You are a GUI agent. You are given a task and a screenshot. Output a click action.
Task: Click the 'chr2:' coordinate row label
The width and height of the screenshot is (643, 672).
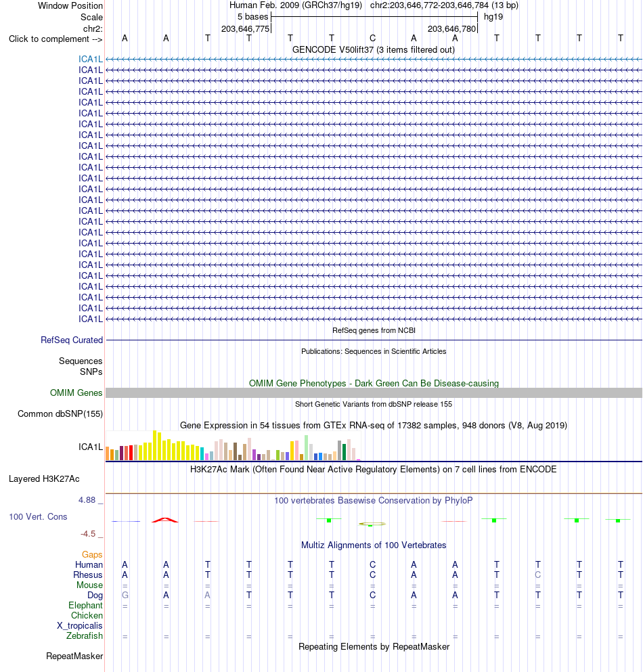93,28
